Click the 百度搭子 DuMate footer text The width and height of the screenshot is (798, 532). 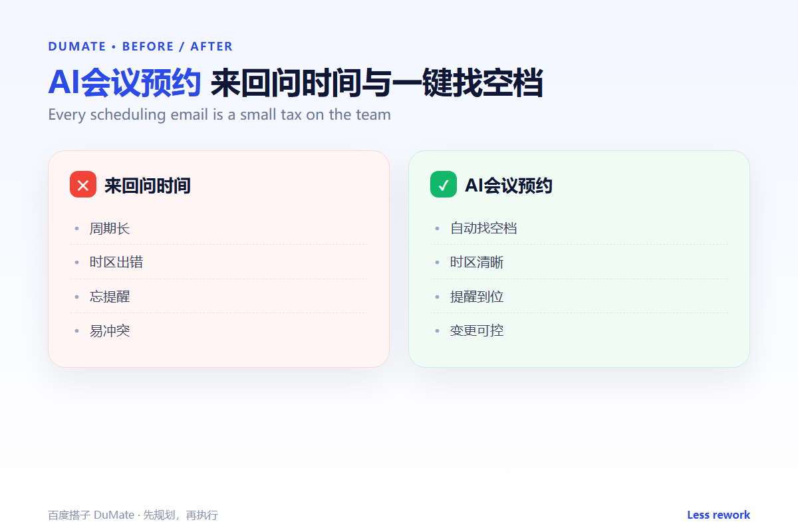pyautogui.click(x=133, y=515)
